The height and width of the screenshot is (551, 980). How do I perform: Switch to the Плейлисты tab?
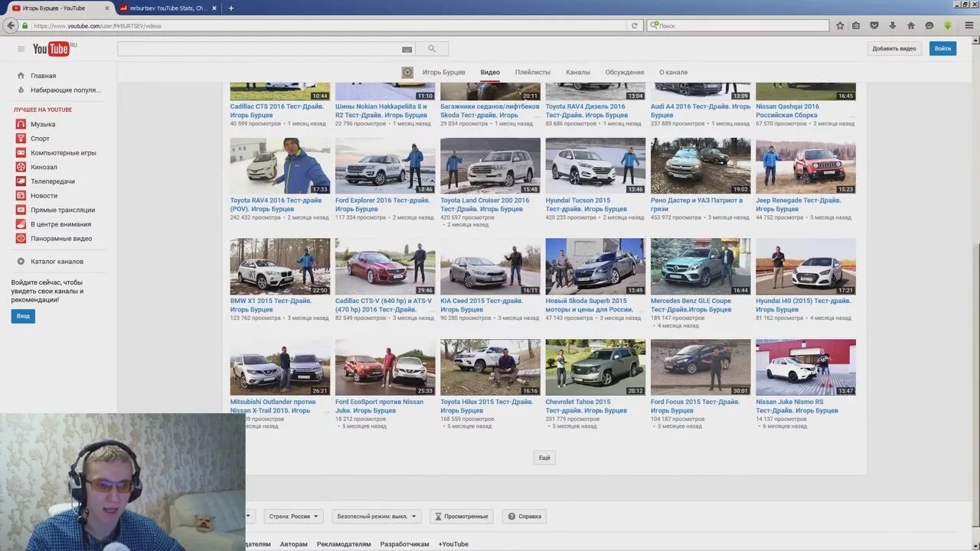pyautogui.click(x=533, y=72)
